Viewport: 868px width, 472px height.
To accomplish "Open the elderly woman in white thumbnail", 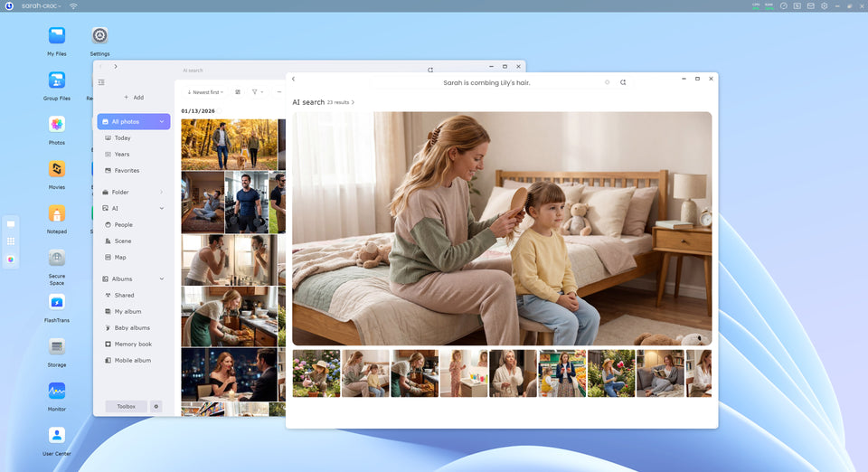I will point(513,373).
